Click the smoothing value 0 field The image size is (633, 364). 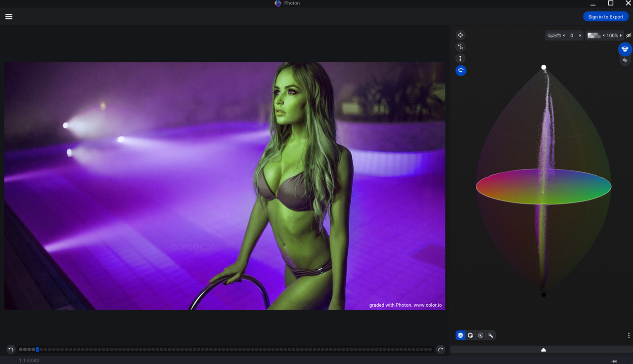click(x=572, y=36)
